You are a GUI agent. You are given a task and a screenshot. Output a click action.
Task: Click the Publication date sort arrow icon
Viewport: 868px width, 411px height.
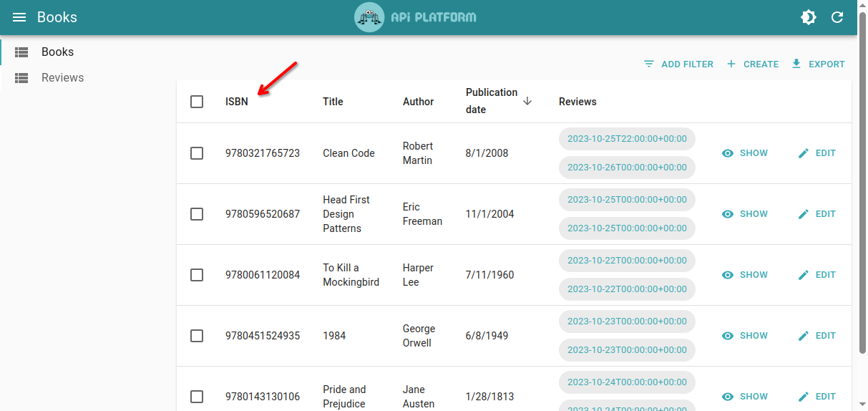(527, 101)
